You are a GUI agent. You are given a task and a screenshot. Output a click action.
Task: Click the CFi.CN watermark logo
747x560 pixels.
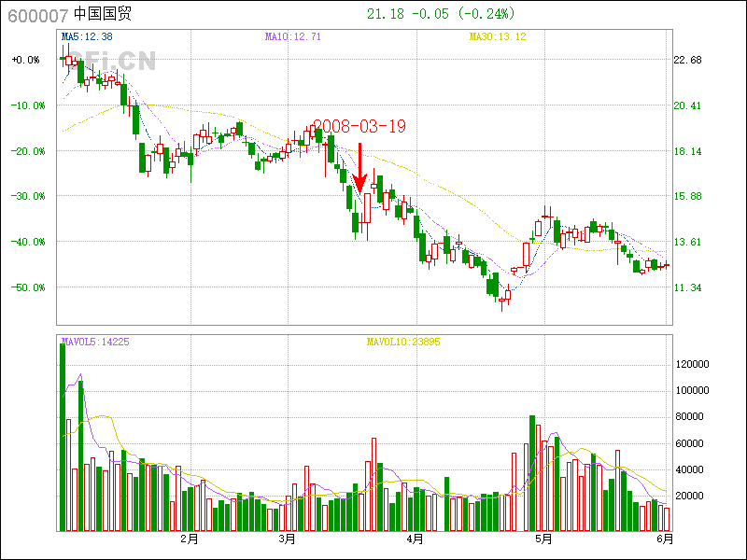110,62
